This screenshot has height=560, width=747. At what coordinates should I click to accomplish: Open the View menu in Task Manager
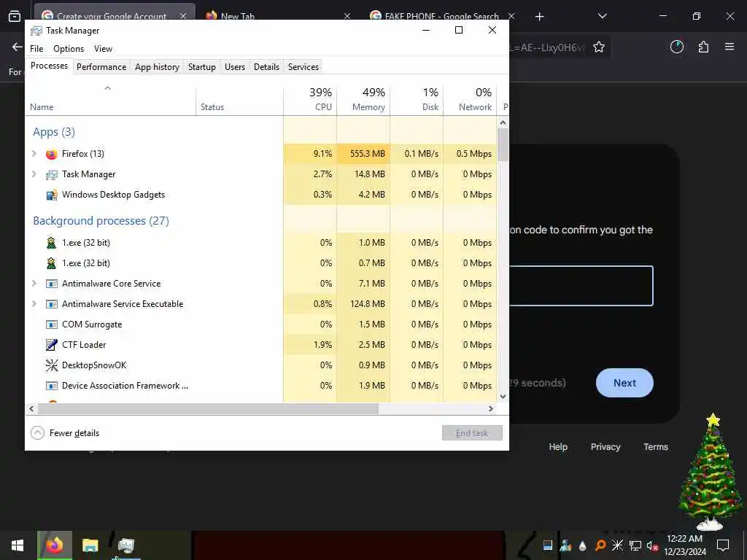click(103, 49)
